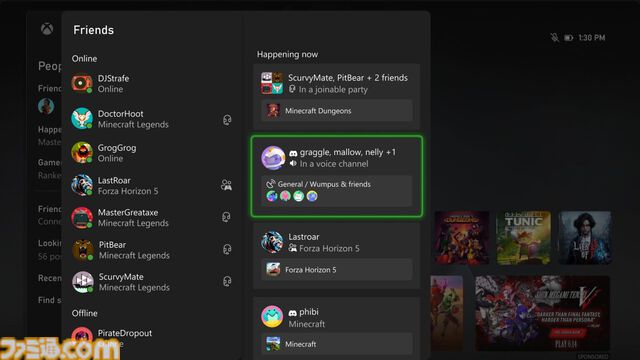The width and height of the screenshot is (640, 360).
Task: Select friend GrogGrog name
Action: pos(117,148)
